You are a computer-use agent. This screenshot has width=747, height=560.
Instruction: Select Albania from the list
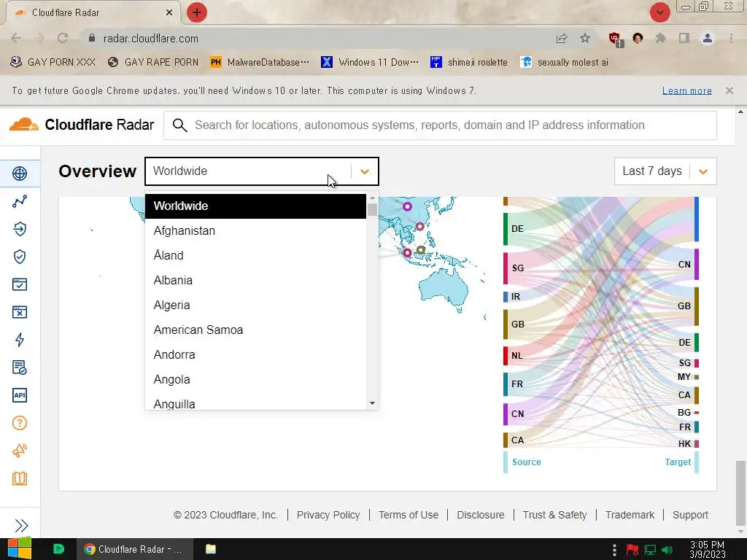255,280
